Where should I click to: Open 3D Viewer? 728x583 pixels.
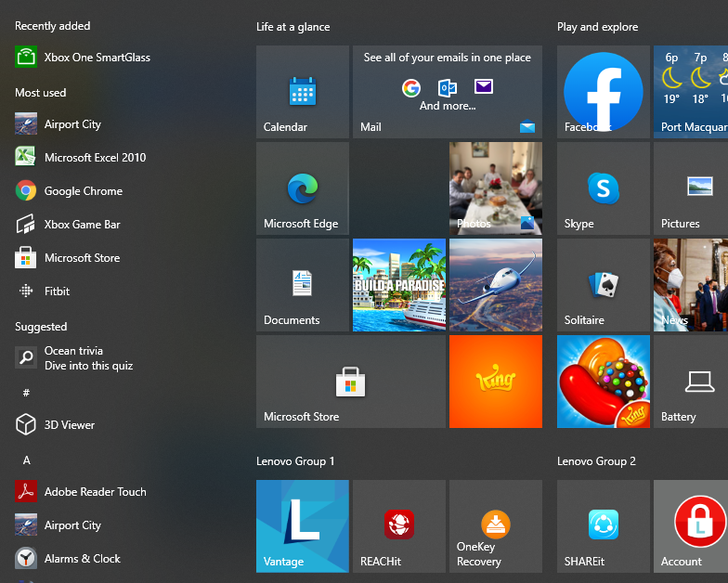click(x=55, y=425)
